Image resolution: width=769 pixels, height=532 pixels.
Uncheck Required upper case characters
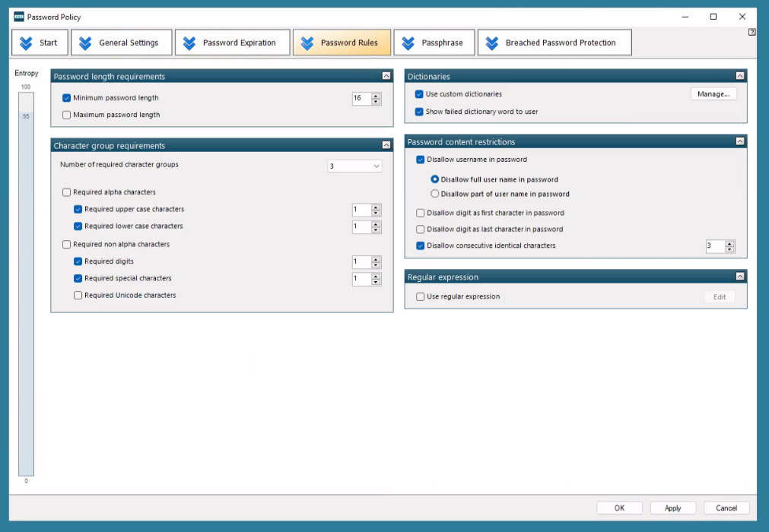[x=78, y=210]
